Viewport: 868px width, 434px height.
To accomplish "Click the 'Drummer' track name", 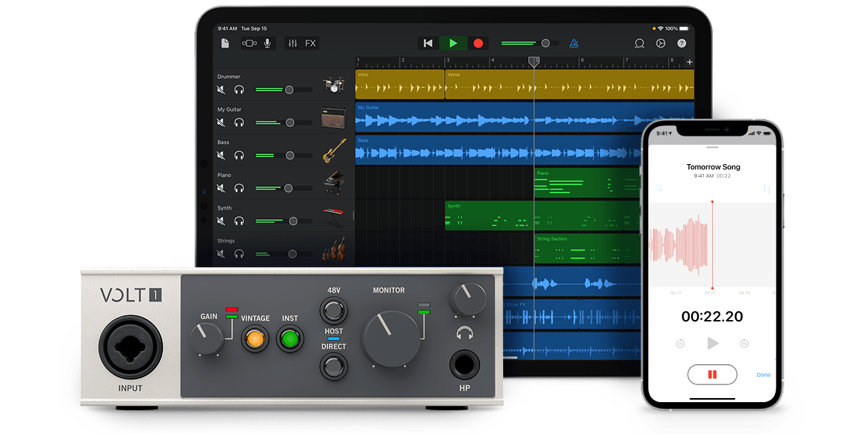I will tap(229, 77).
